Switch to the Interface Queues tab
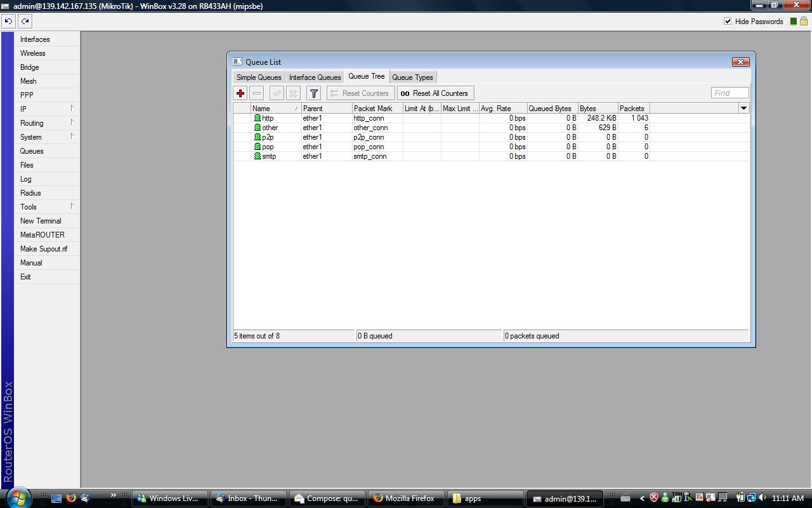Image resolution: width=812 pixels, height=508 pixels. 315,77
